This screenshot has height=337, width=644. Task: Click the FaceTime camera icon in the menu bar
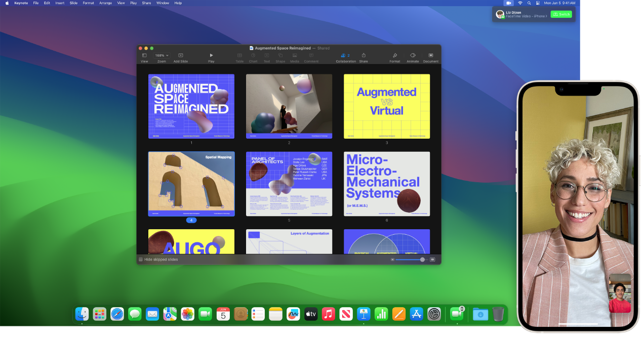[x=508, y=3]
